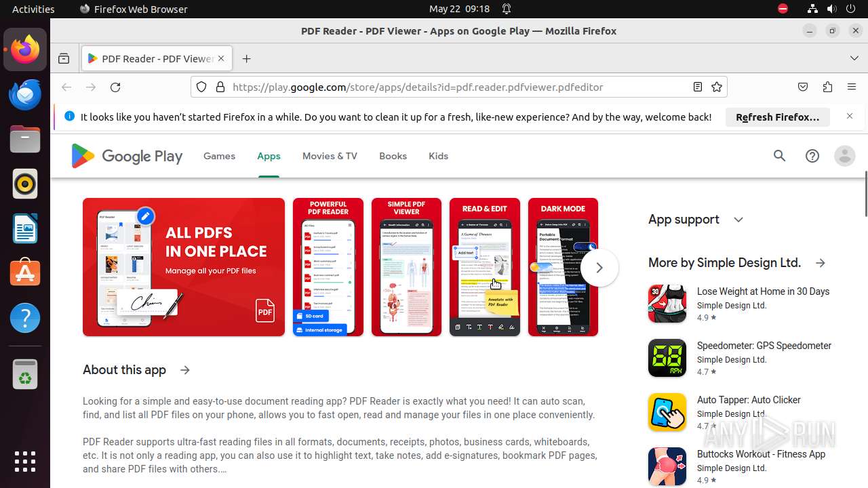Open Firefox View recent browsing
Screen dimensions: 868x488
(64, 59)
